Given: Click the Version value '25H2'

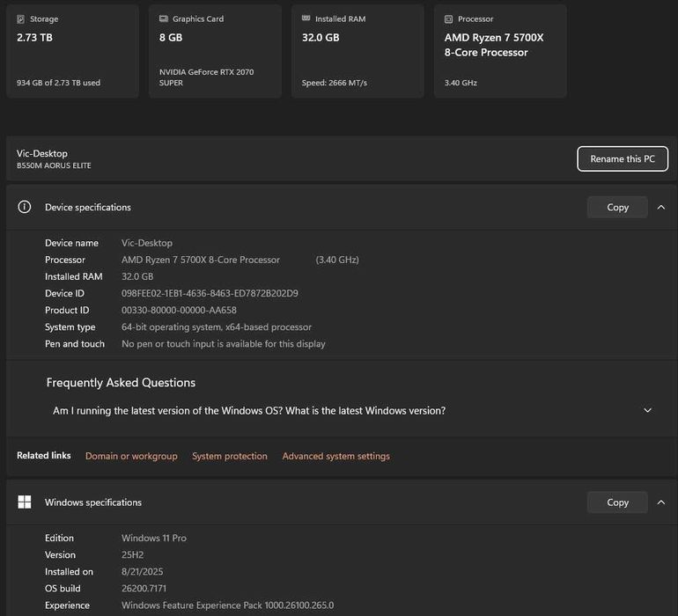Looking at the screenshot, I should tap(132, 555).
